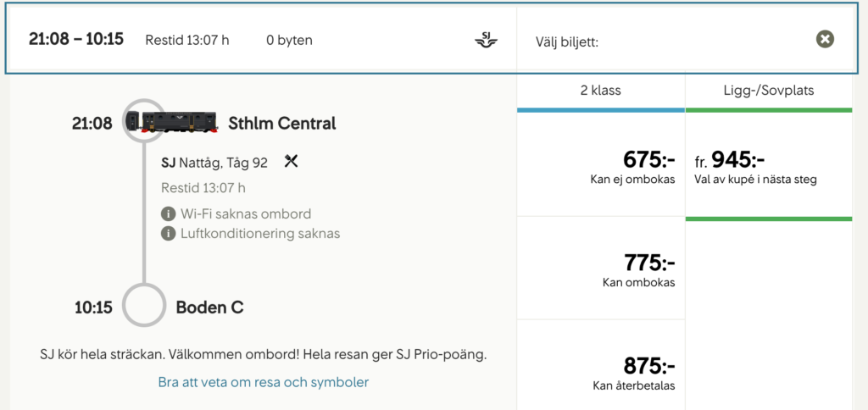Click the Boden C arrival circle marker
This screenshot has width=868, height=410.
143,306
